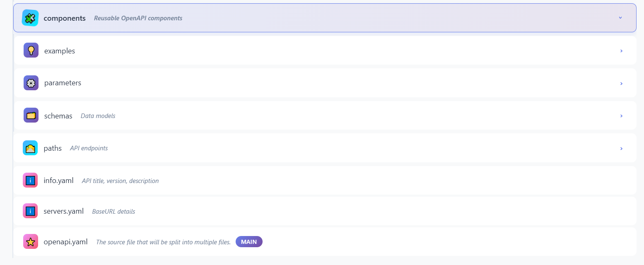The height and width of the screenshot is (265, 644).
Task: Click the light bulb examples icon
Action: 31,51
